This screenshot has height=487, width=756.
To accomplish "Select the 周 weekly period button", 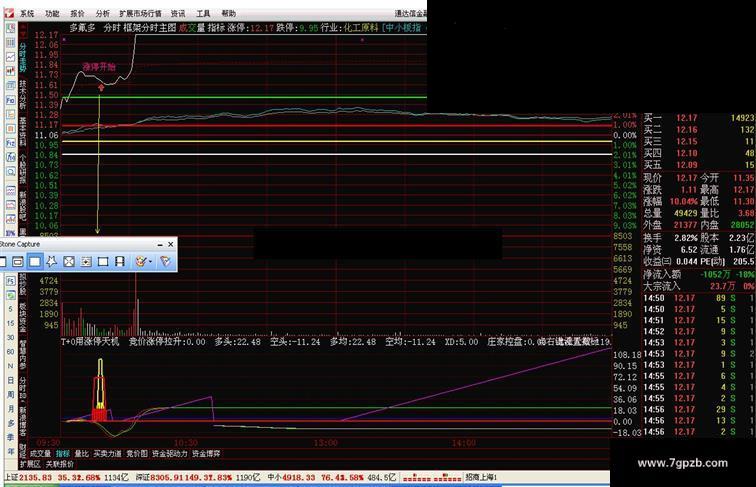I will (11, 395).
